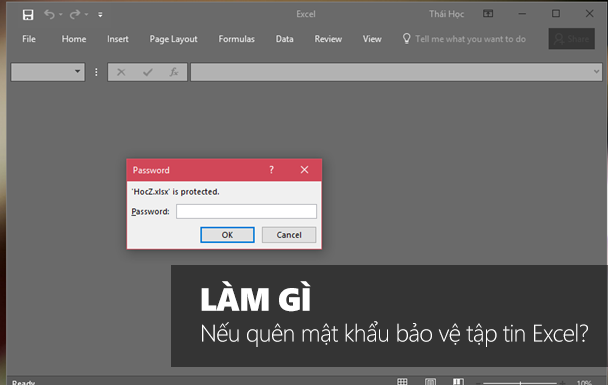The width and height of the screenshot is (608, 392).
Task: Close the Excel window
Action: pos(589,14)
